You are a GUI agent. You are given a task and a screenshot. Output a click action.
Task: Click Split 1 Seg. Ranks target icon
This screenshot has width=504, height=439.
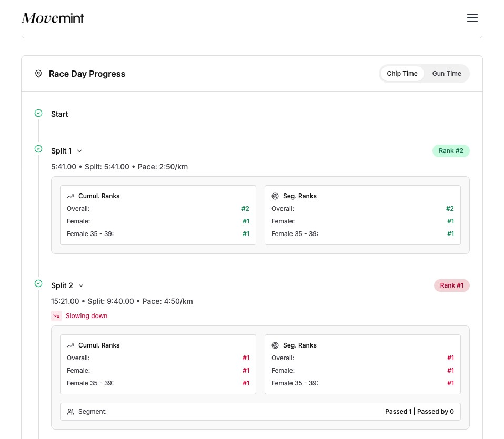tap(275, 196)
